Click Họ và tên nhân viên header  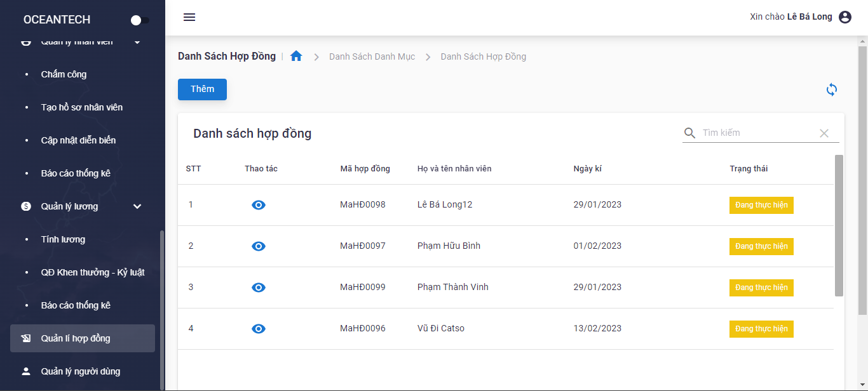coord(454,169)
